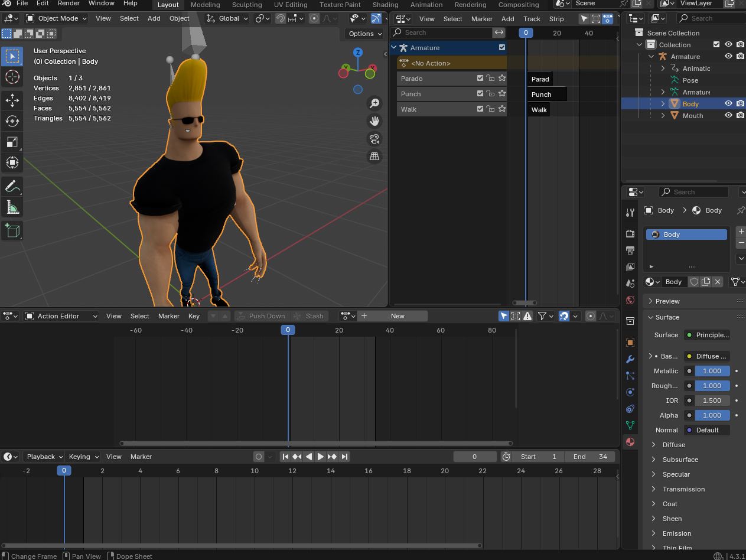Open the Physics properties tab
The width and height of the screenshot is (746, 560).
(x=630, y=392)
